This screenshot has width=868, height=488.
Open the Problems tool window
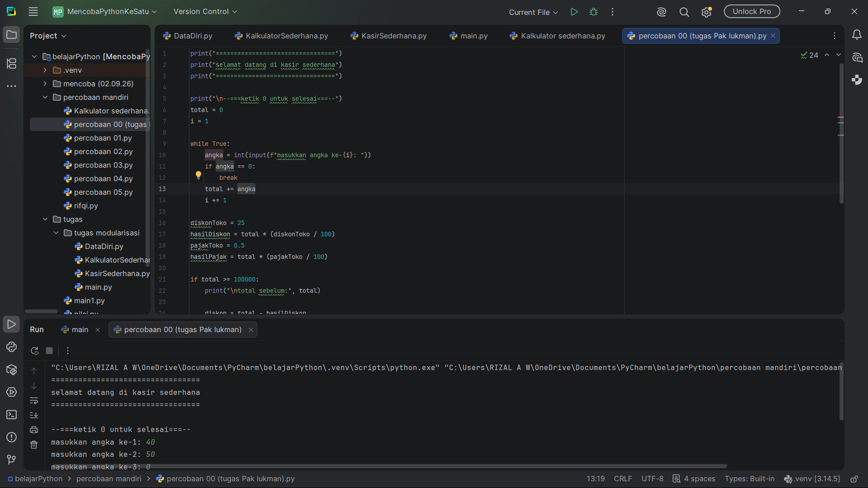pos(12,437)
